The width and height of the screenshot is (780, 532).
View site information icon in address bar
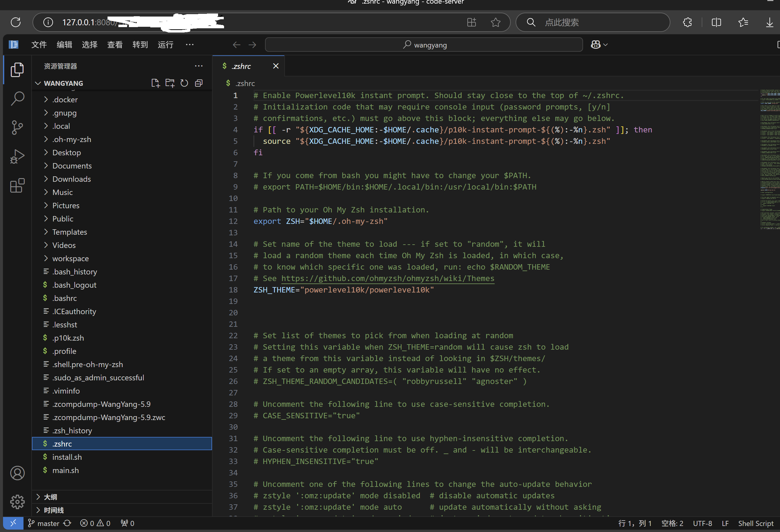(x=48, y=22)
